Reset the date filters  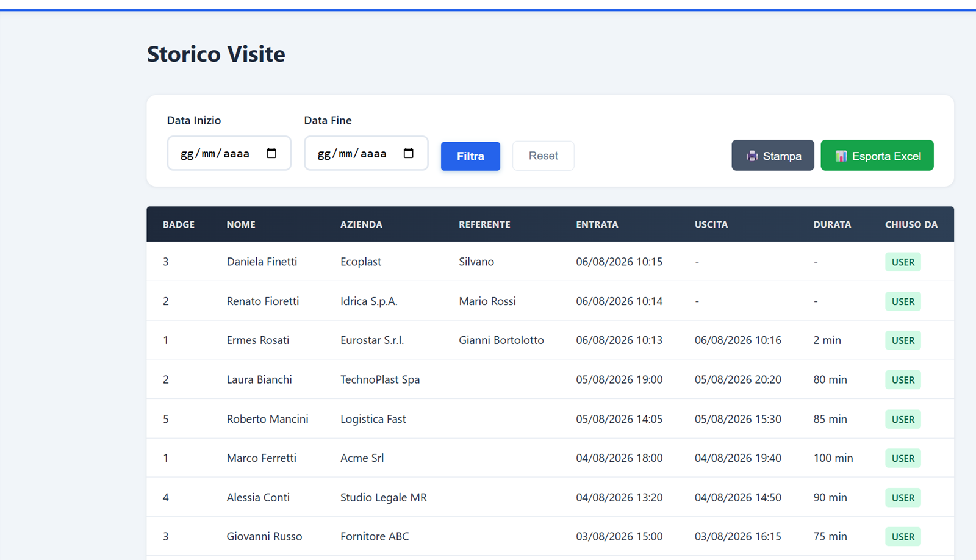coord(543,156)
